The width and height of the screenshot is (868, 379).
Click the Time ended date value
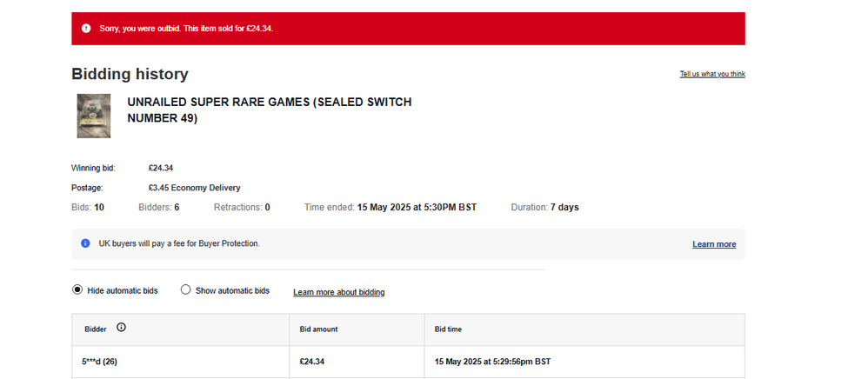[x=417, y=208]
